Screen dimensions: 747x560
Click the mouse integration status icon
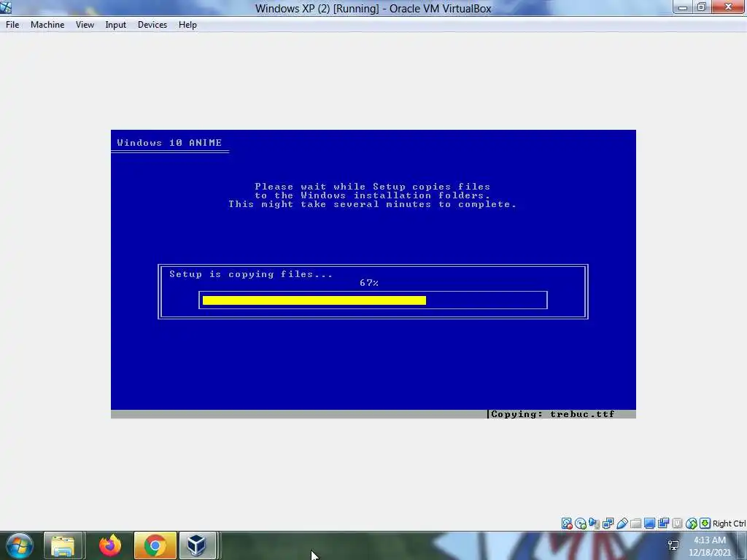point(692,524)
